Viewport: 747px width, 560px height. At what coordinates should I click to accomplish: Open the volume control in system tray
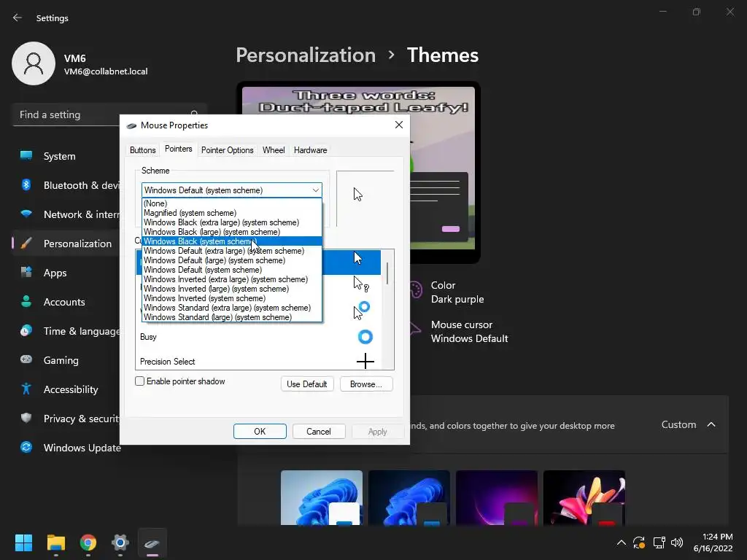676,542
